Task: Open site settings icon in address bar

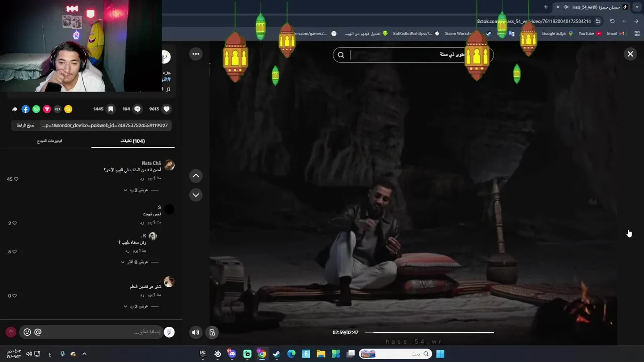Action: (598, 21)
